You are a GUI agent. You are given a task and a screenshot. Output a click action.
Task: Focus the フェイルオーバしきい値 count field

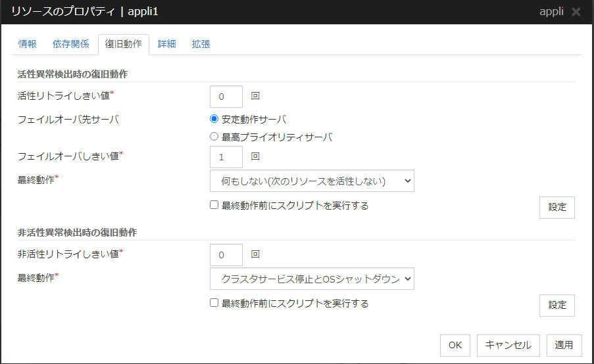point(226,157)
